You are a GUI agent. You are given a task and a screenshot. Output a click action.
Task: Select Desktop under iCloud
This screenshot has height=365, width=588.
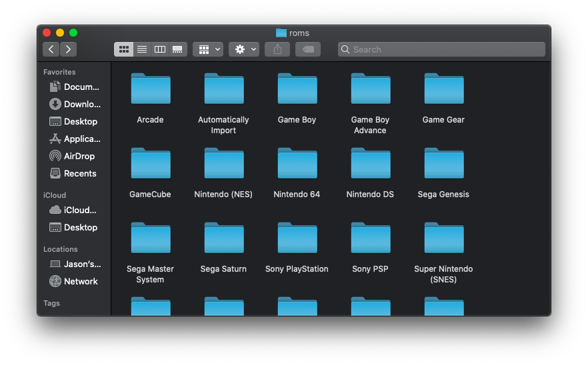[x=74, y=228]
